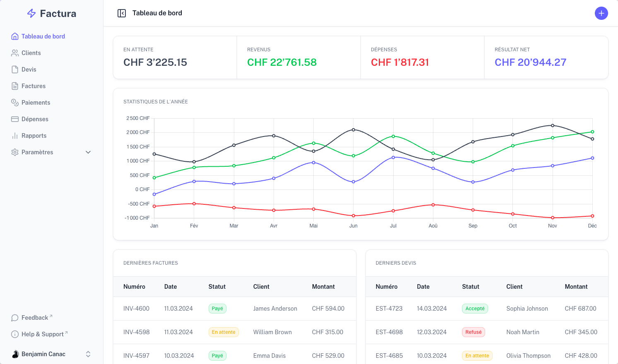Click the Factures invoice icon in sidebar
Viewport: 618px width, 364px height.
[x=15, y=86]
